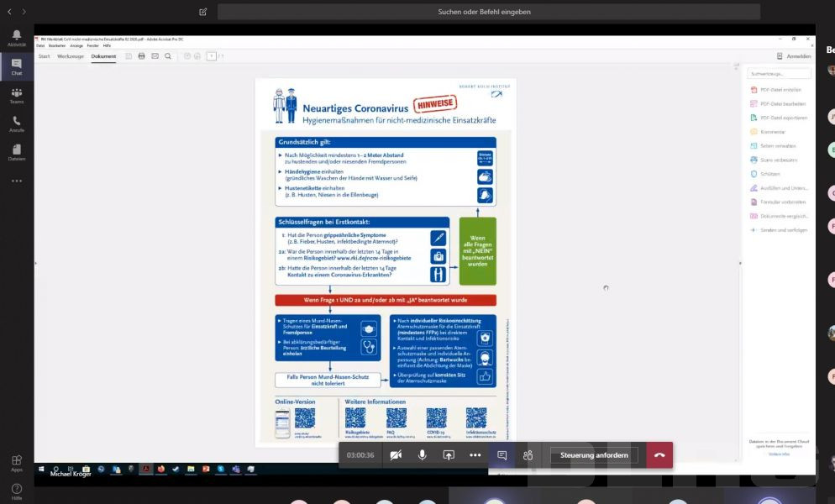Image resolution: width=835 pixels, height=504 pixels.
Task: Hang up the call
Action: click(659, 455)
